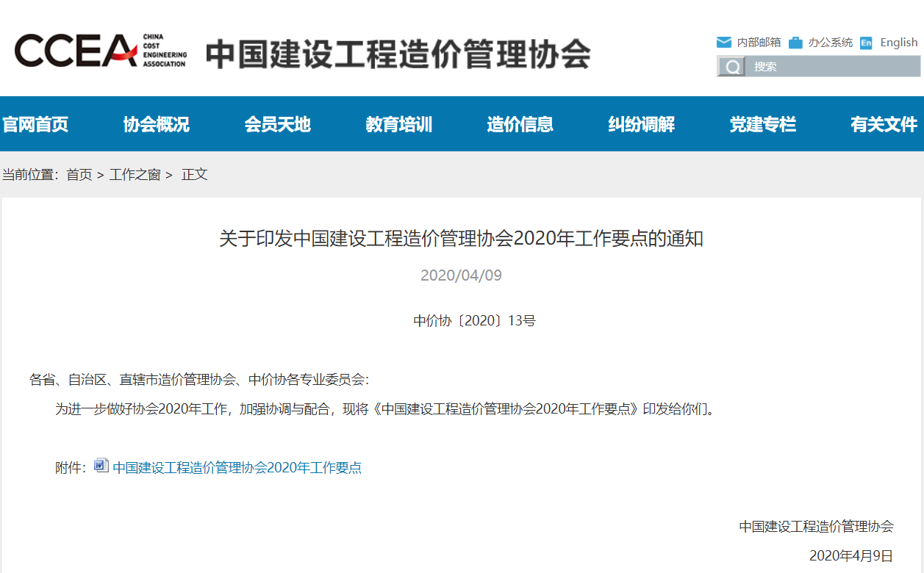Go to 官网首页 in the navigation bar
This screenshot has height=573, width=924.
[x=35, y=124]
